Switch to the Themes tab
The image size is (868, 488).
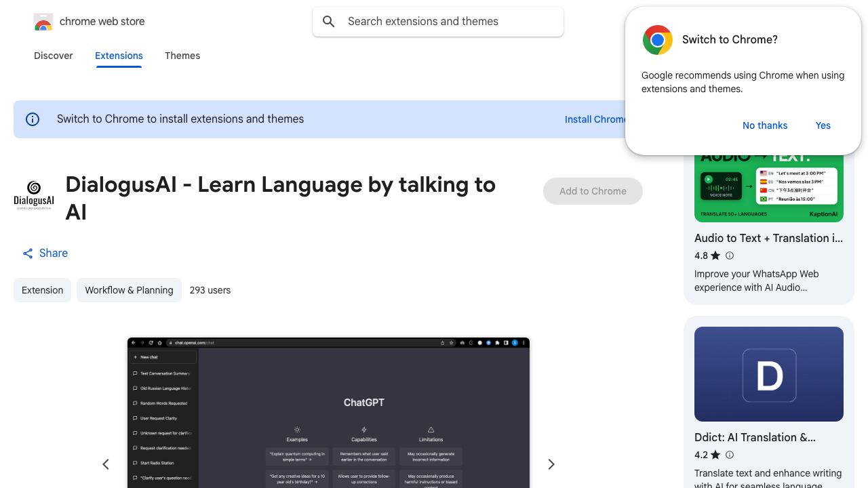click(x=182, y=56)
